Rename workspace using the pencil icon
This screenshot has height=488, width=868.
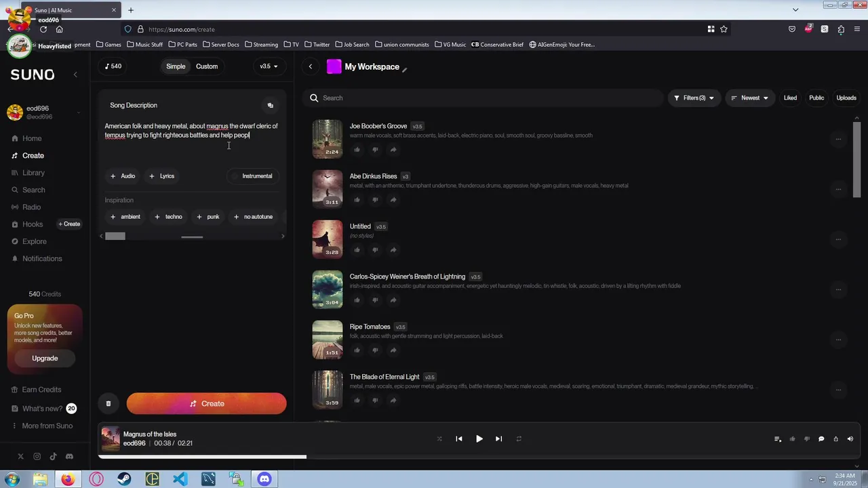coord(405,68)
